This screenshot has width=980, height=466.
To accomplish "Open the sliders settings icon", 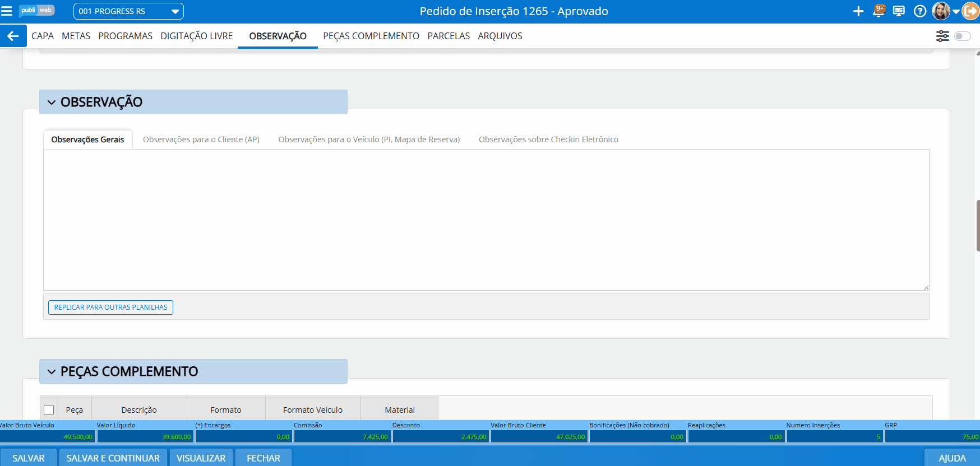I will pos(942,36).
